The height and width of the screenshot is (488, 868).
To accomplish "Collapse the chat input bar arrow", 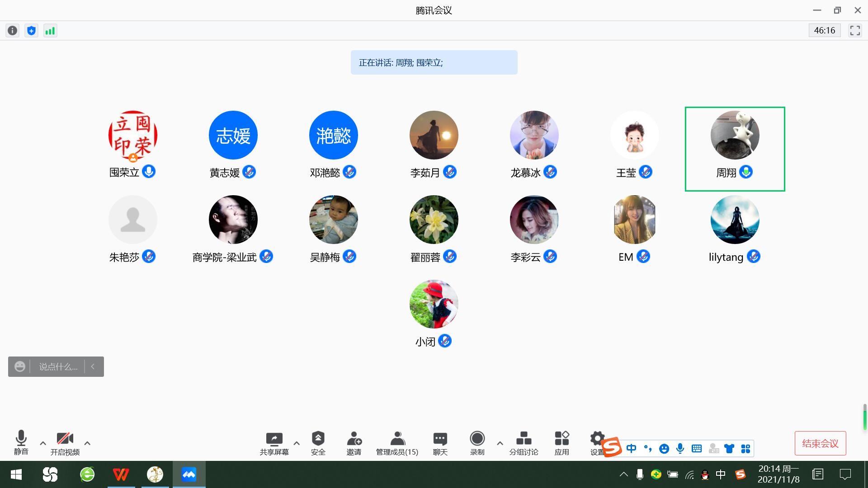I will pos(93,366).
